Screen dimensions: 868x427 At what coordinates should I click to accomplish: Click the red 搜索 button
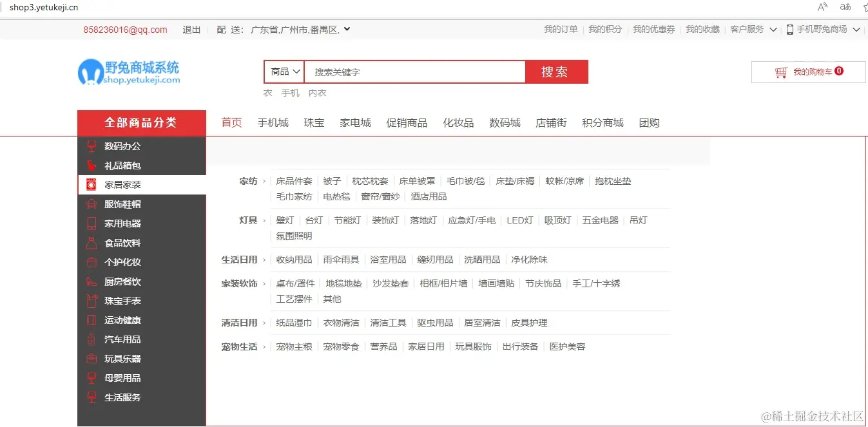[x=556, y=72]
